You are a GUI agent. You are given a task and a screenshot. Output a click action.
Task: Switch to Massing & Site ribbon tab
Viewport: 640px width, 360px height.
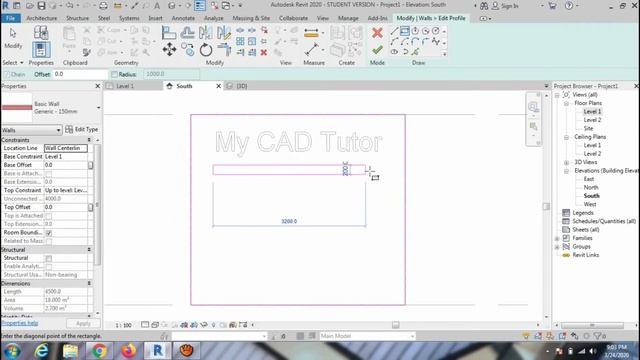coord(251,18)
